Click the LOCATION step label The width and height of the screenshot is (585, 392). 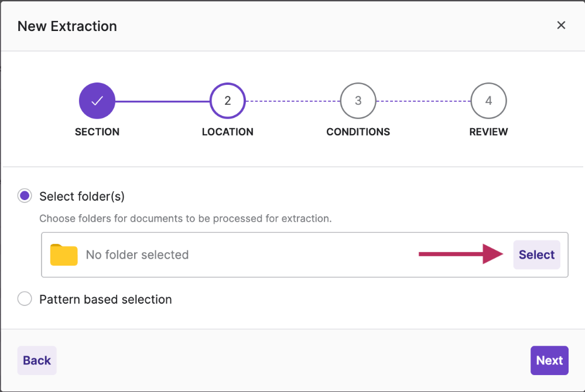pos(228,132)
